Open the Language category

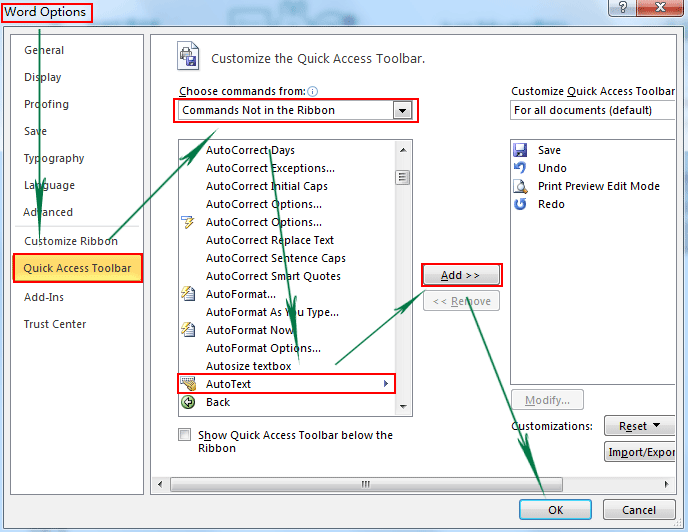click(x=49, y=185)
